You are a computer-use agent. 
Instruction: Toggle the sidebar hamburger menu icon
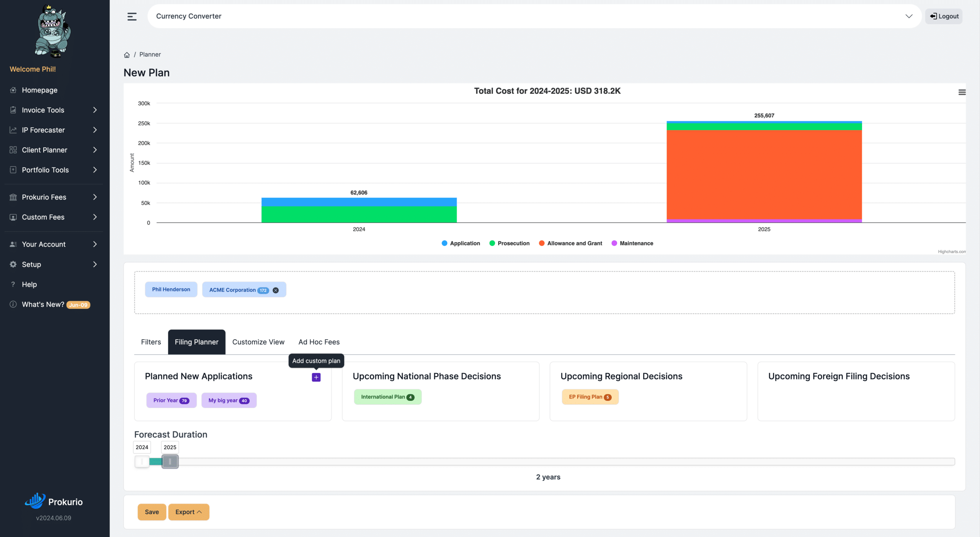click(132, 16)
